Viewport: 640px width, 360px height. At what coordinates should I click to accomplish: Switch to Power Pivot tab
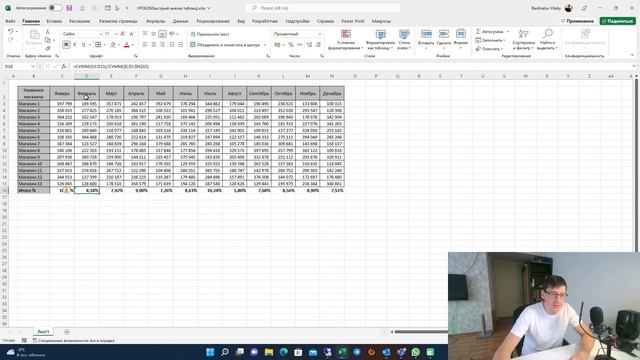pos(353,21)
